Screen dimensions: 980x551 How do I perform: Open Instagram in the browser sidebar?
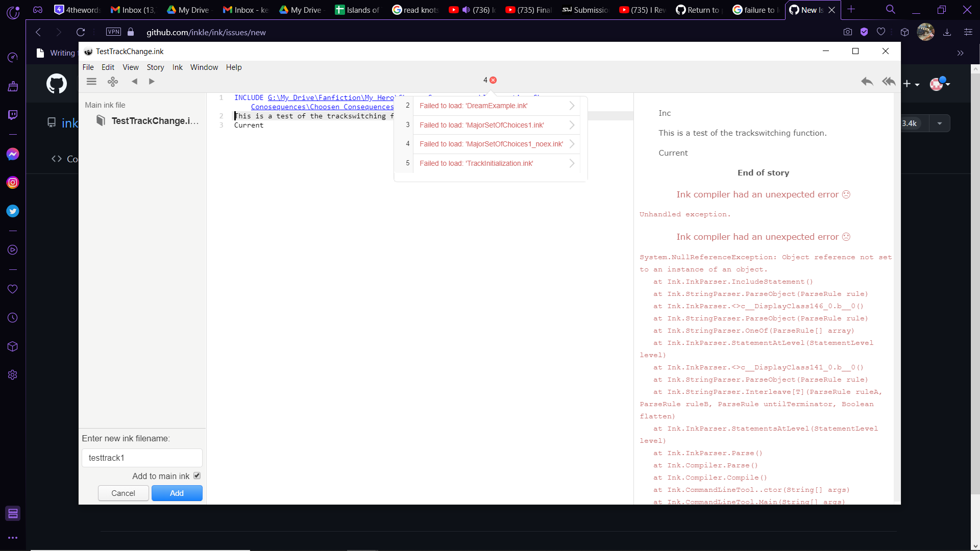pos(13,183)
